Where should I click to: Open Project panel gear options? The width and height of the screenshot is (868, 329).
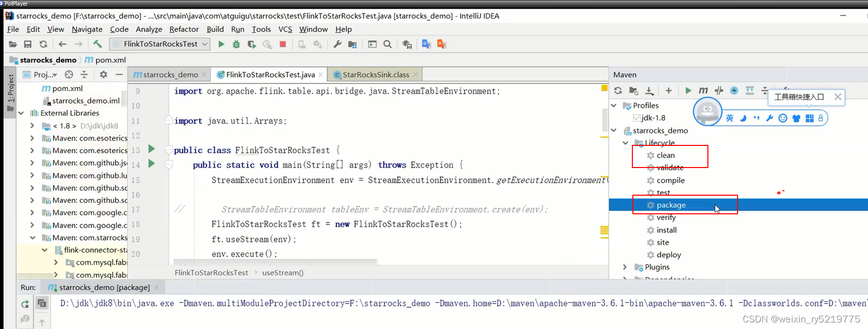103,74
